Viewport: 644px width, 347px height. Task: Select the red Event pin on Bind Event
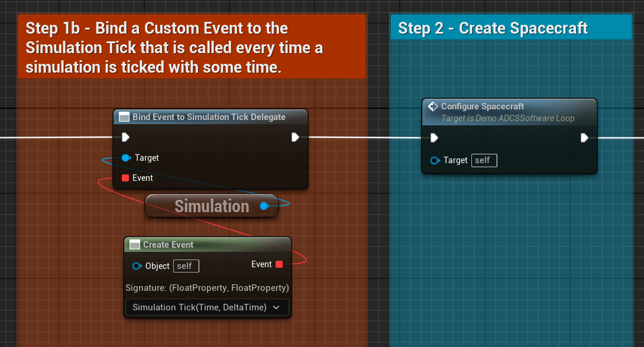(125, 178)
